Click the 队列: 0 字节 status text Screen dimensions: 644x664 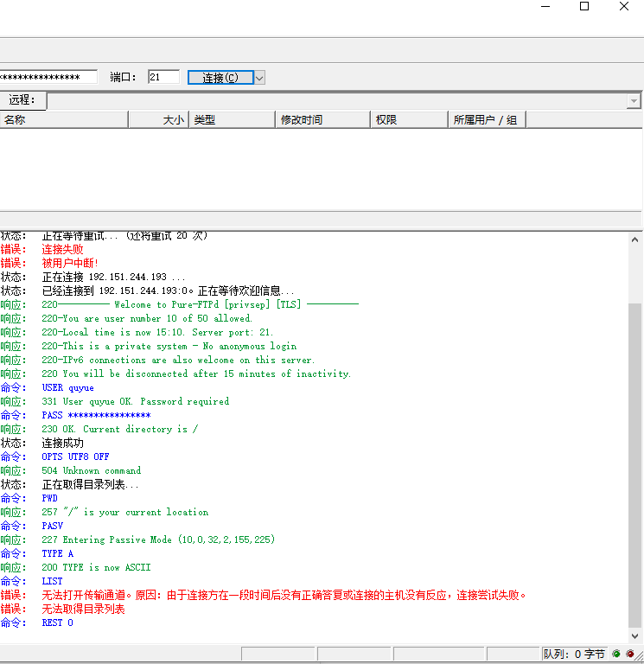574,654
